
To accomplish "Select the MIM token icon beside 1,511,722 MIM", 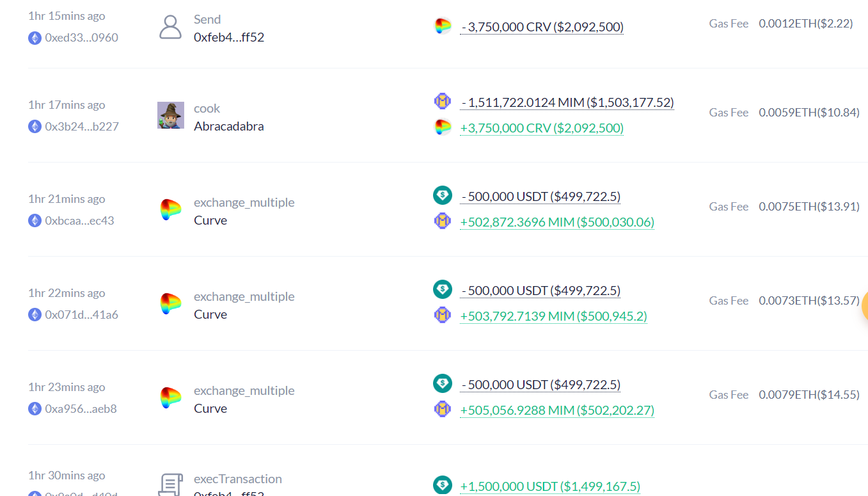I will coord(442,100).
